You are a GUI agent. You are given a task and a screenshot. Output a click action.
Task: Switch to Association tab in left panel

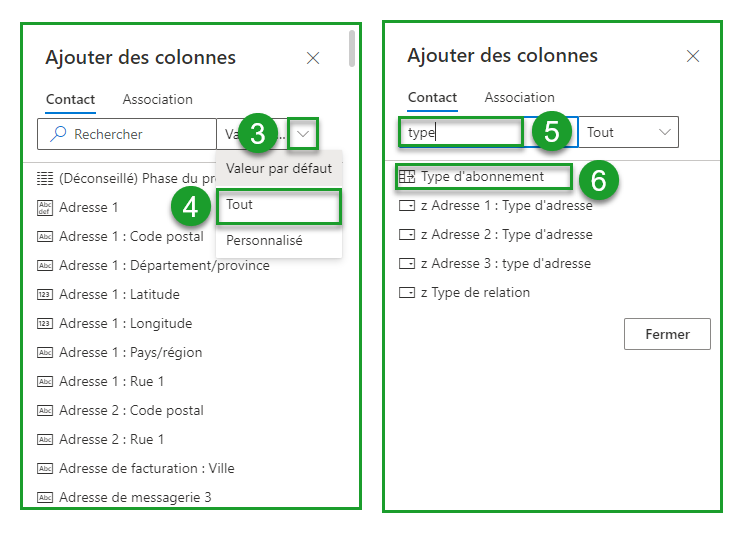point(157,100)
